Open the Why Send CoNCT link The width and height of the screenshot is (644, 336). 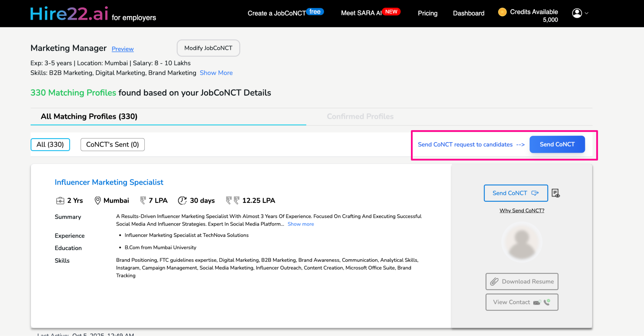tap(521, 210)
